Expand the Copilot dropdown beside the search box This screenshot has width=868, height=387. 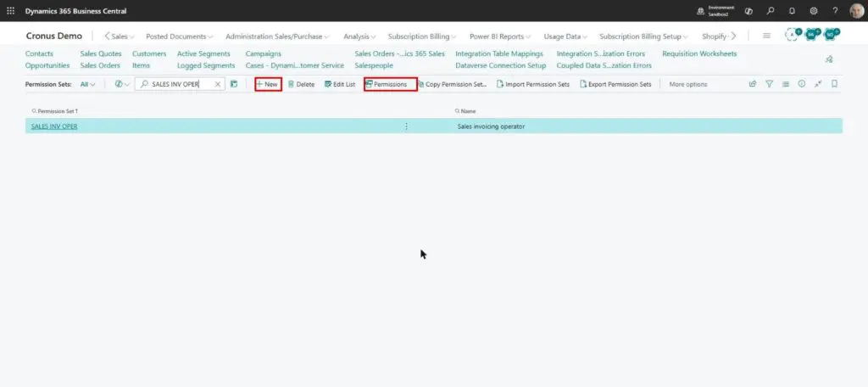(x=122, y=84)
